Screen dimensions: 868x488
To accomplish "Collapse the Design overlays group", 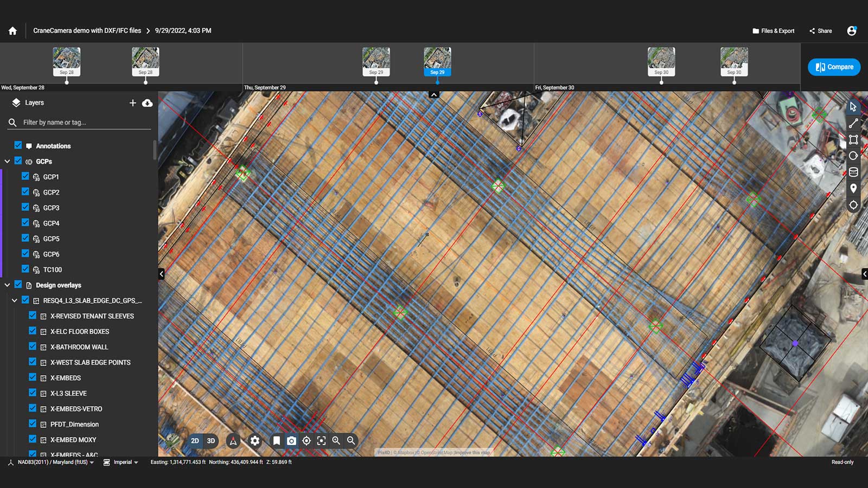I will 7,285.
